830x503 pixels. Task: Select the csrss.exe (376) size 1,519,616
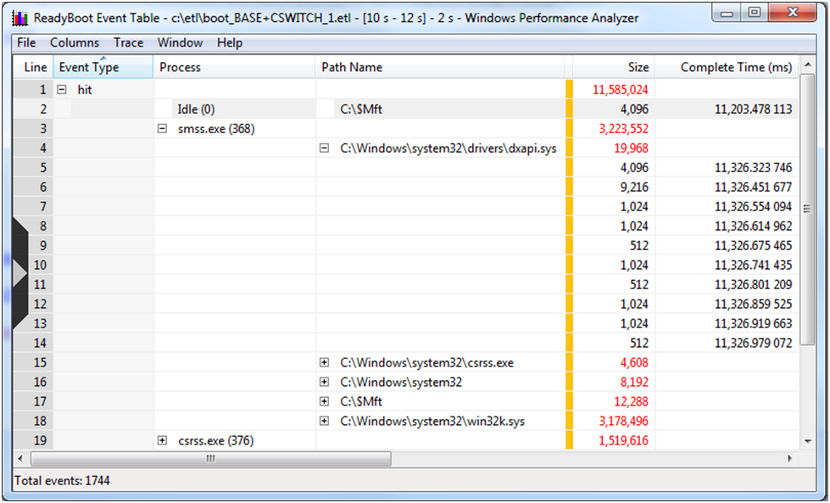coord(624,441)
